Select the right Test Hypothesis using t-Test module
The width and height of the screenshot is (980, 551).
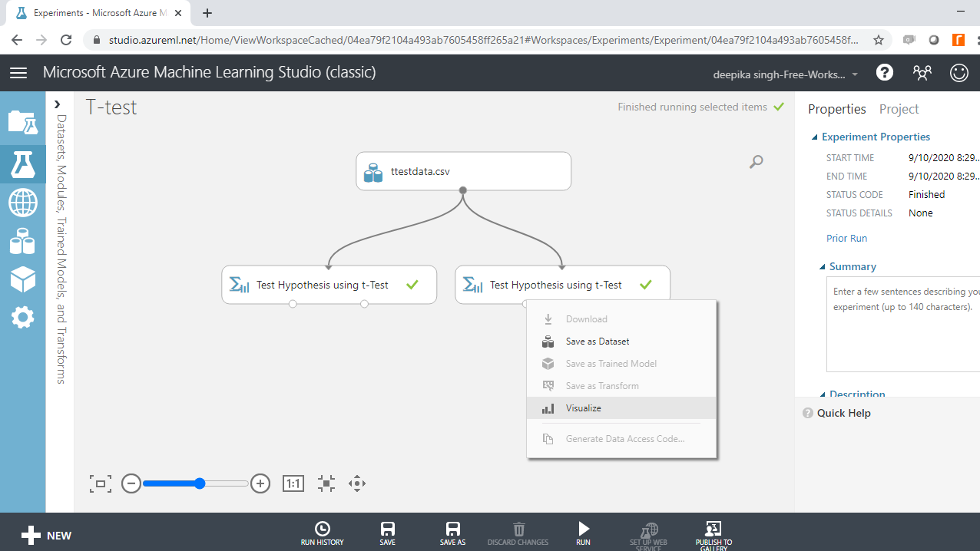click(x=562, y=285)
